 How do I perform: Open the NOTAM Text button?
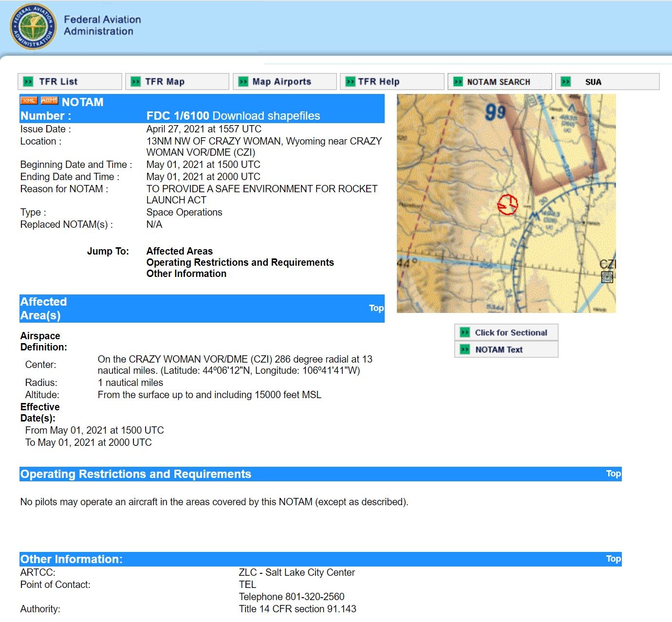(506, 349)
